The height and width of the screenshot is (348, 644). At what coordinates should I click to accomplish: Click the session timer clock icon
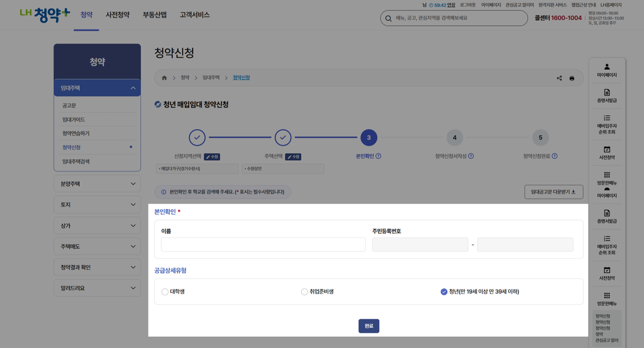431,5
